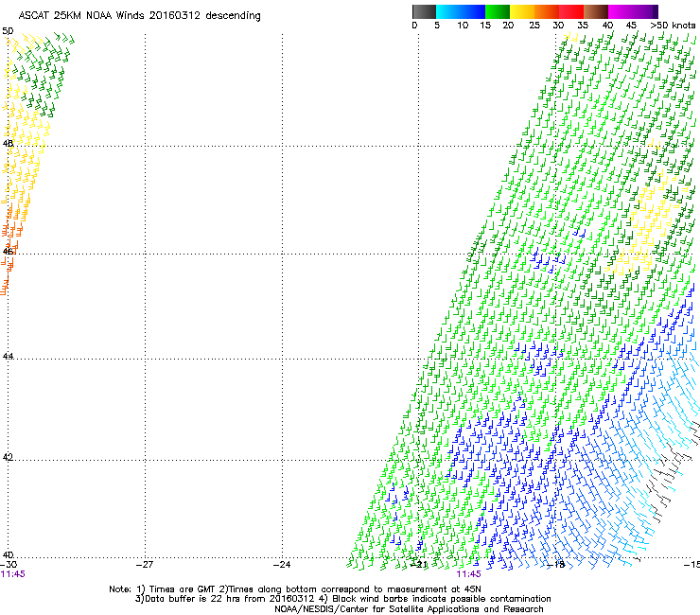Click the cyan-to-blue 5-15 knots gradient
This screenshot has height=615, width=700.
[x=461, y=11]
